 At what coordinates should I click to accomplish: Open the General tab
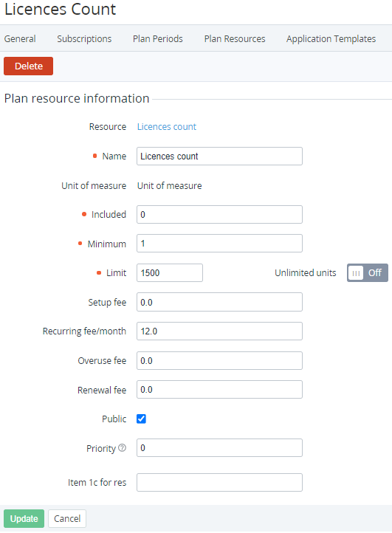(x=20, y=38)
